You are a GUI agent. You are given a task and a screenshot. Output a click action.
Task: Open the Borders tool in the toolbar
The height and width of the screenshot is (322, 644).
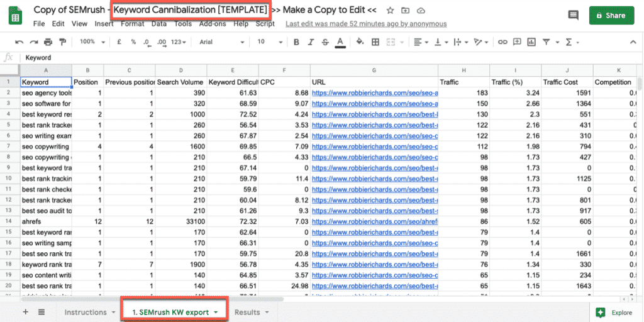(x=375, y=42)
